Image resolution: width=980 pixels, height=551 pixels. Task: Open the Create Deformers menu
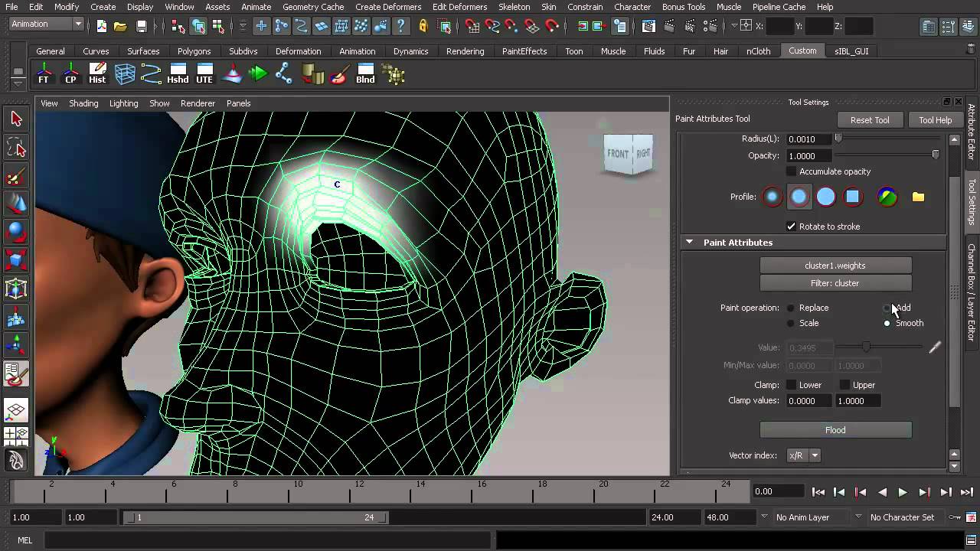(388, 7)
